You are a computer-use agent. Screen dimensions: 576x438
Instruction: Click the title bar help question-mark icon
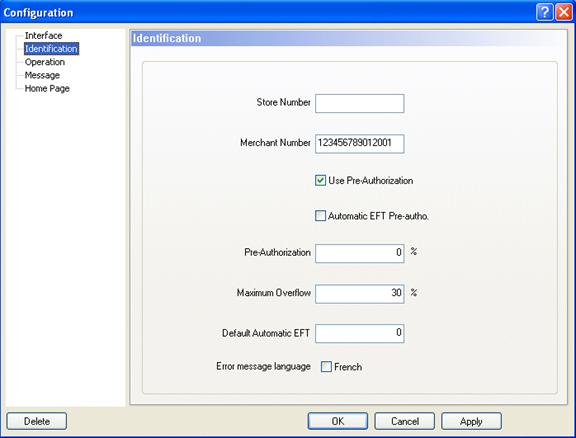point(545,12)
